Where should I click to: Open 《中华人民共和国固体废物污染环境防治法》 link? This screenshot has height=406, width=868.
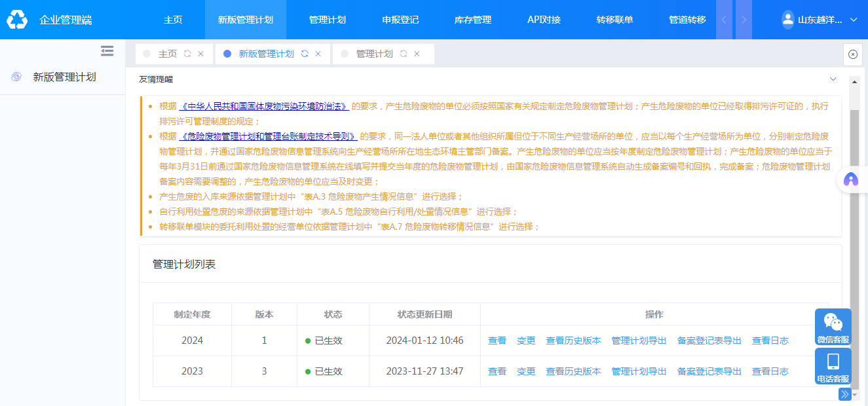264,106
